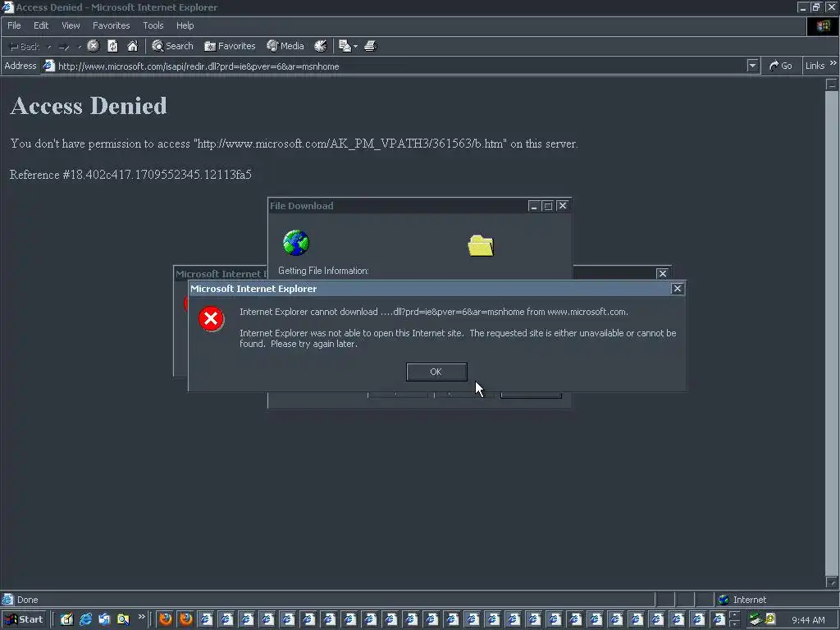Open the Search pane from toolbar
This screenshot has height=630, width=840.
click(x=172, y=46)
